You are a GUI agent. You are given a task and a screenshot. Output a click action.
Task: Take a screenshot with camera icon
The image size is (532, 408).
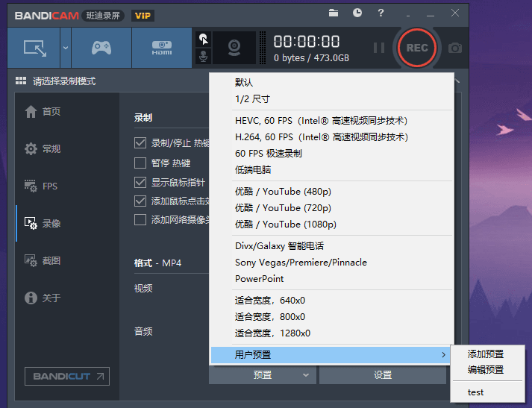455,48
